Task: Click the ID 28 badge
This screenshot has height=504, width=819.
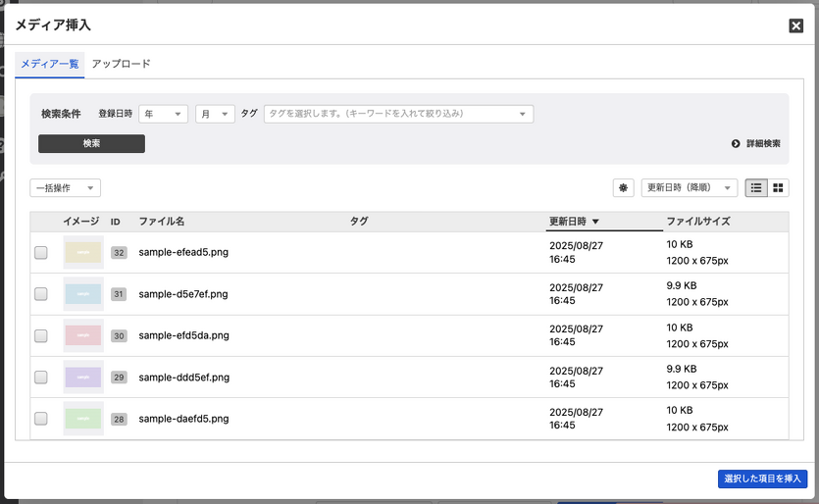Action: [119, 419]
